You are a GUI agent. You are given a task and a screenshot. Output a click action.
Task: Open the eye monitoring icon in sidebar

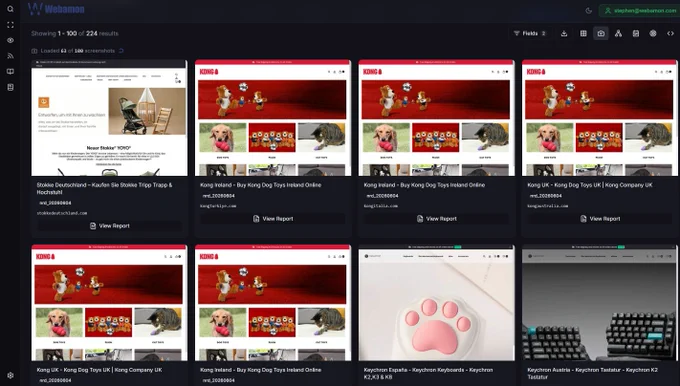point(10,40)
